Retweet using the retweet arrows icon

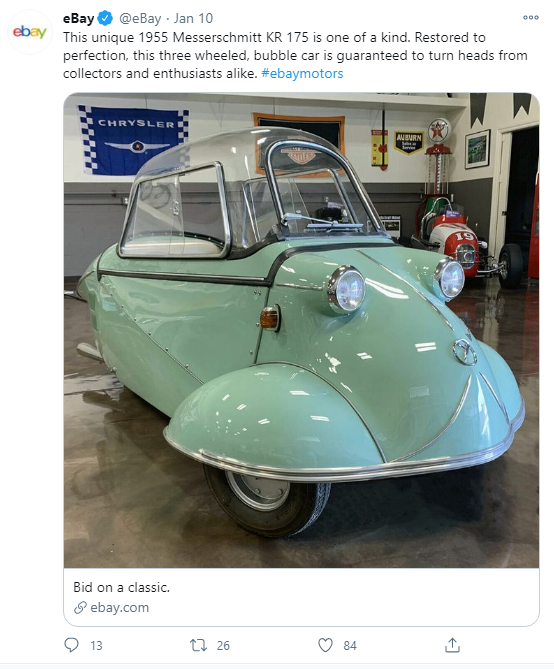coord(198,645)
